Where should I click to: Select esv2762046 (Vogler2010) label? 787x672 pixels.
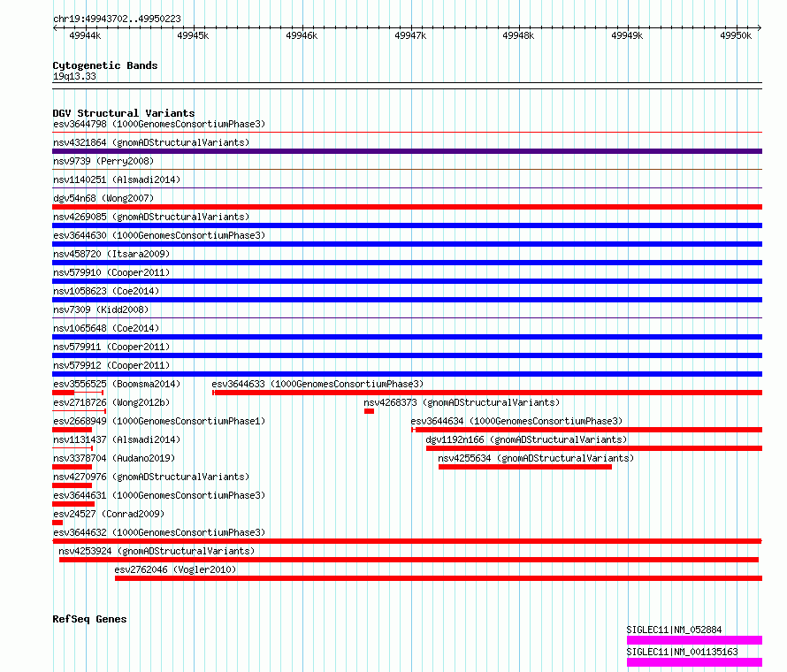175,569
